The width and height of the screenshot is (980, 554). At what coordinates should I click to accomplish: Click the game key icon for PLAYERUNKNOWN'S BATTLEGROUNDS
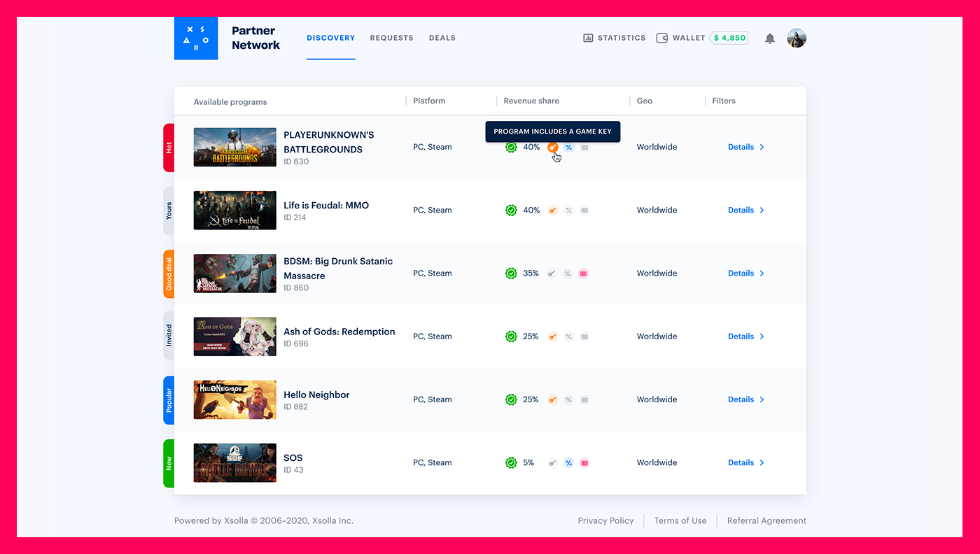pyautogui.click(x=553, y=148)
